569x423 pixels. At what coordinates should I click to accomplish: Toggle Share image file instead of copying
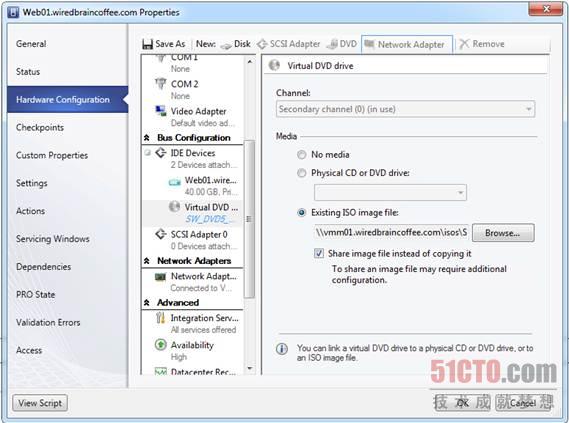tap(319, 253)
